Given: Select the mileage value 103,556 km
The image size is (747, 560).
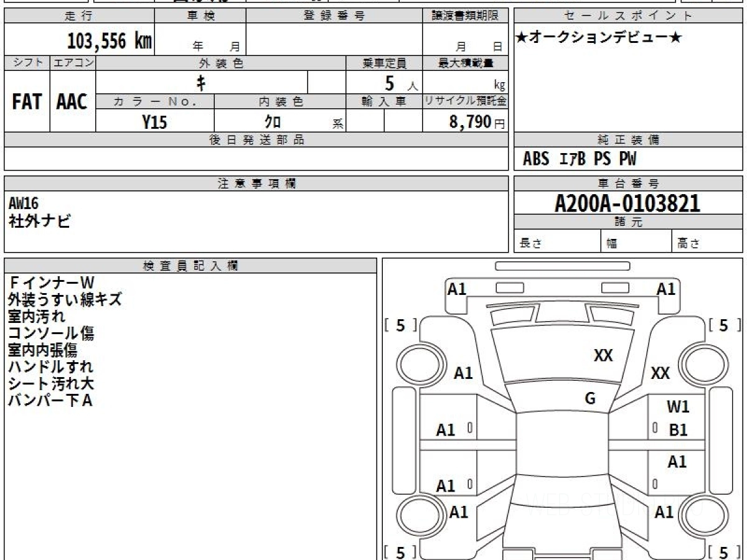Looking at the screenshot, I should [x=109, y=42].
